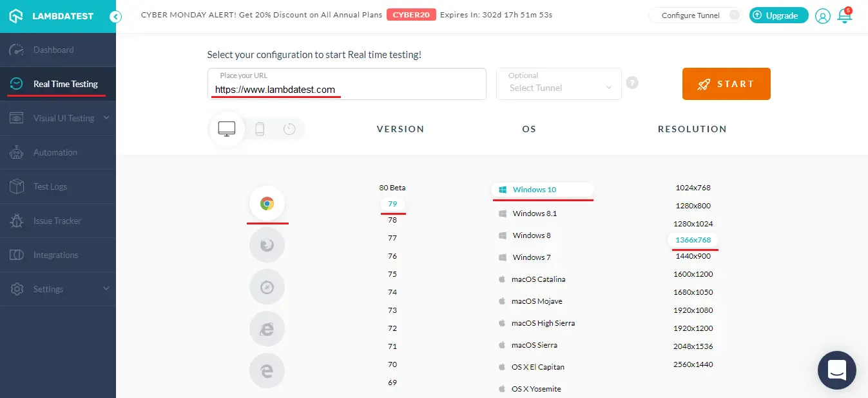Select the Edge browser icon

click(x=267, y=370)
